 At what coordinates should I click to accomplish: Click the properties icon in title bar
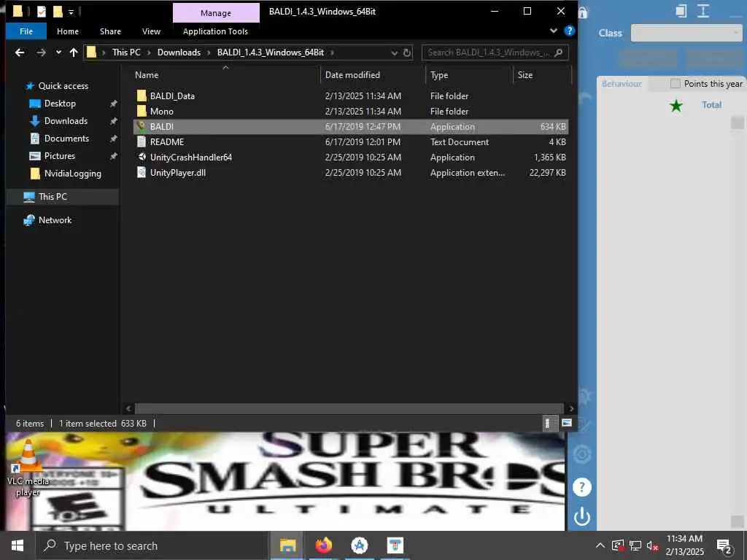tap(42, 11)
